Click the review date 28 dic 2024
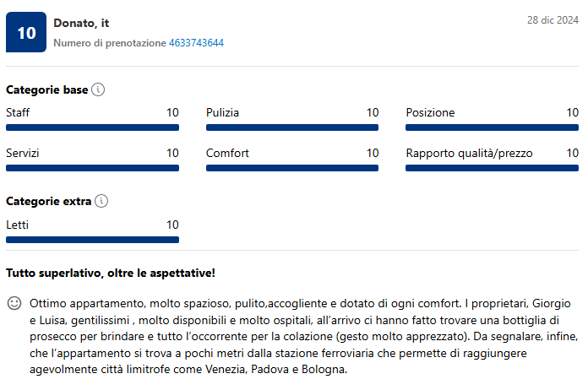 (552, 19)
